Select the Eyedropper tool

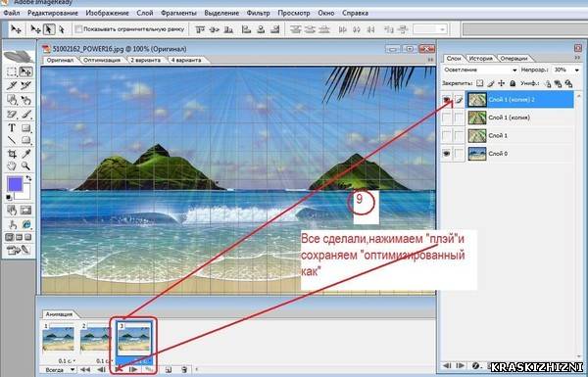pos(25,154)
